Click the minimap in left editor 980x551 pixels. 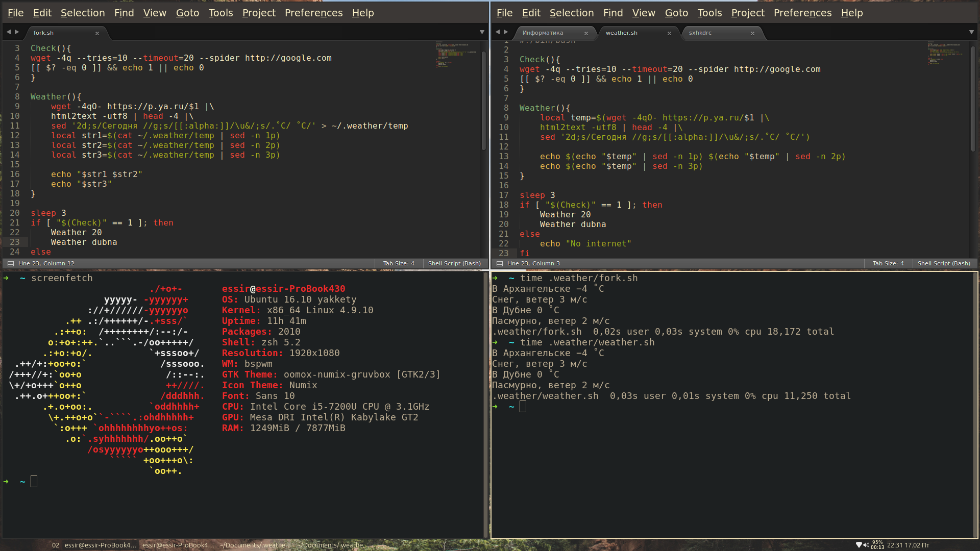click(456, 56)
